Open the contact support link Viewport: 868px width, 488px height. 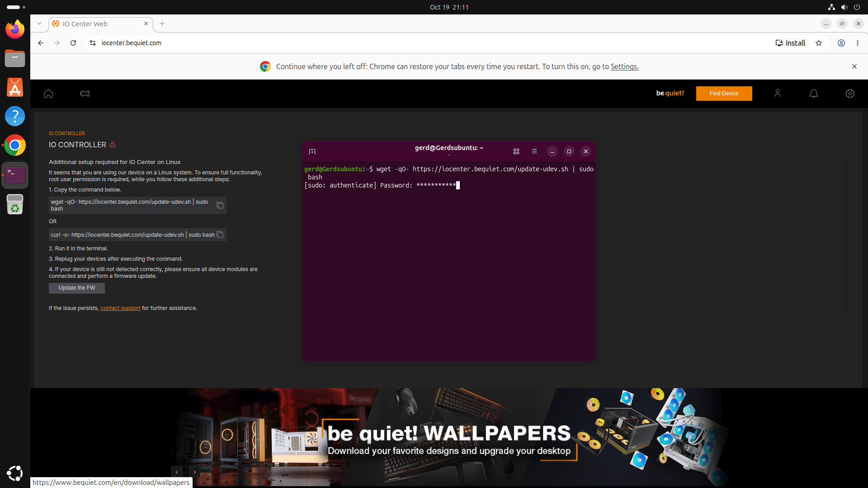120,308
